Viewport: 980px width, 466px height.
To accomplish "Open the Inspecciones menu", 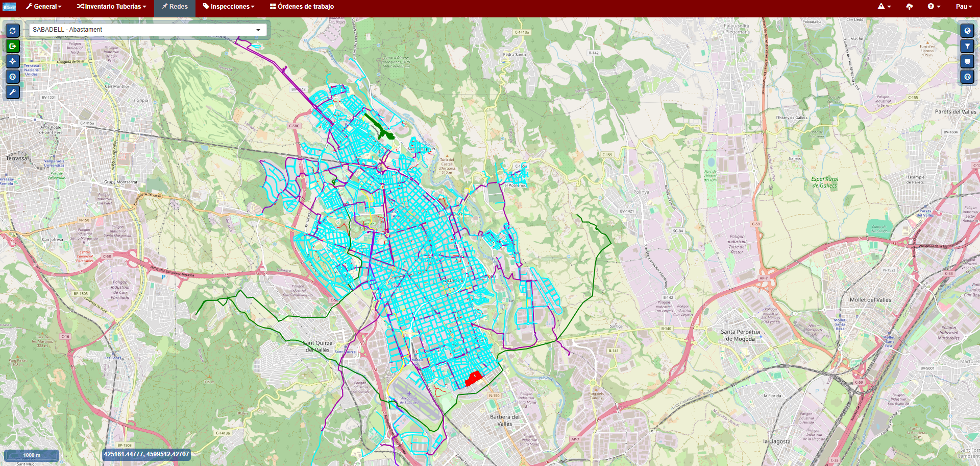I will pyautogui.click(x=229, y=7).
